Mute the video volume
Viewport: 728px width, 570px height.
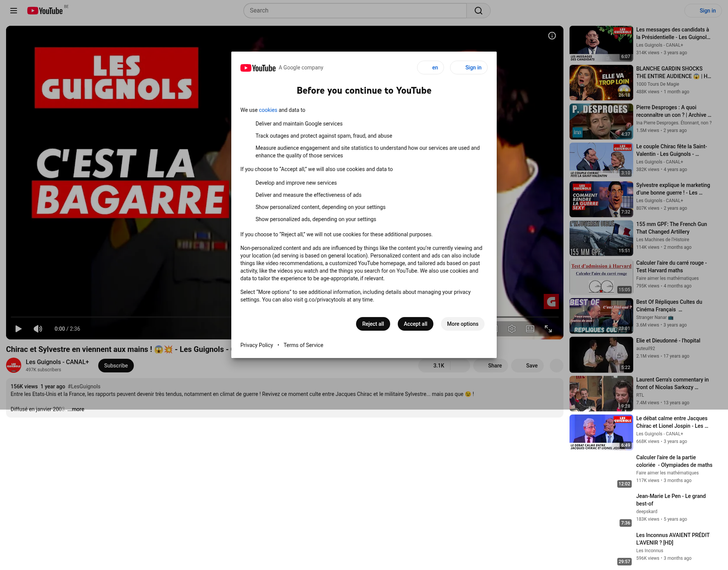[38, 329]
